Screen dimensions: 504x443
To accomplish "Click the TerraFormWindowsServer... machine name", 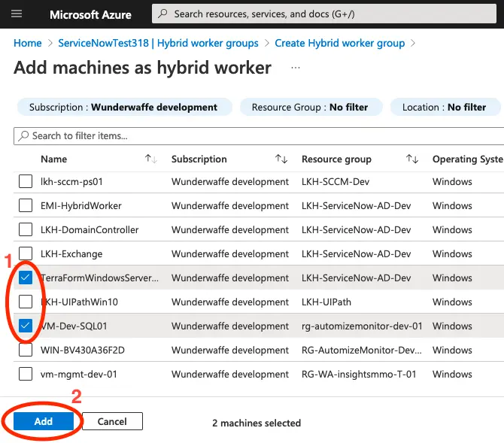I will 99,278.
